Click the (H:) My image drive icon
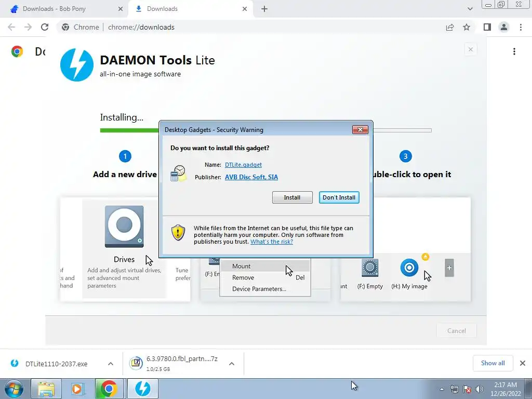532x399 pixels. click(x=409, y=268)
